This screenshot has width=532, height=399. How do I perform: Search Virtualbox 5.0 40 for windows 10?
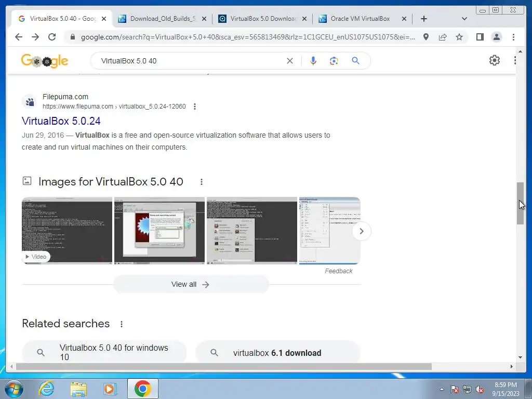[104, 352]
